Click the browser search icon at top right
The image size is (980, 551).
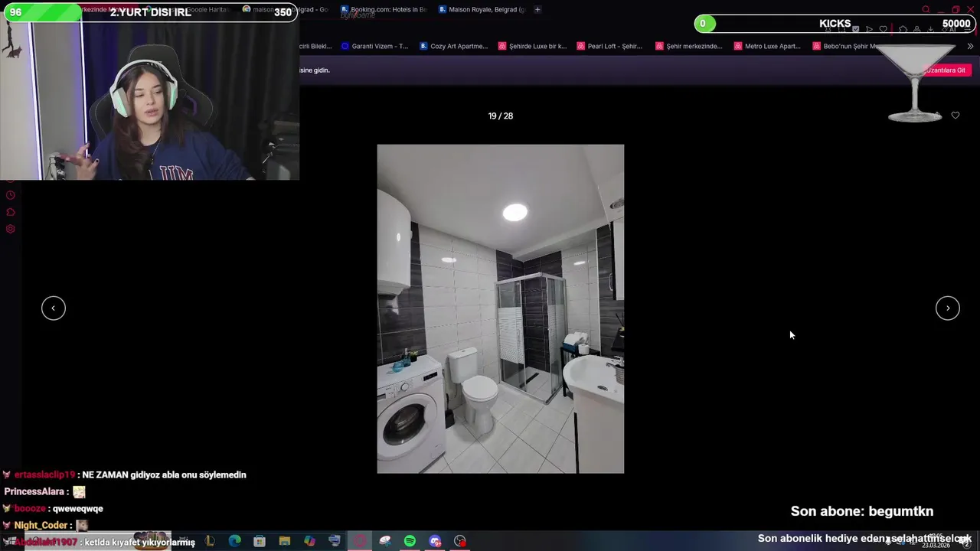(x=926, y=9)
